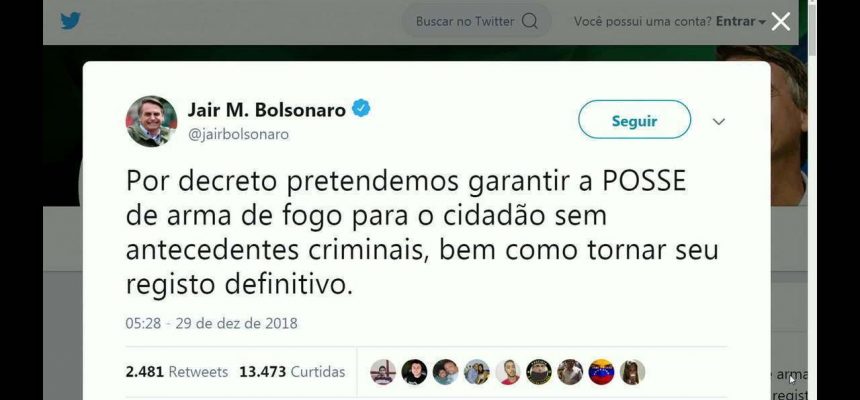This screenshot has height=400, width=860.
Task: Click the Seguir follow button
Action: (635, 120)
